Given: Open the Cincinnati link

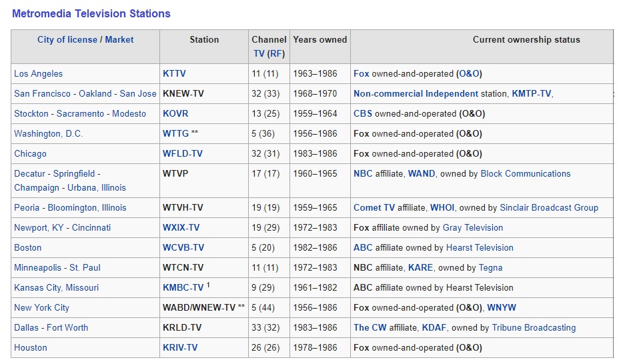Looking at the screenshot, I should pyautogui.click(x=91, y=228).
